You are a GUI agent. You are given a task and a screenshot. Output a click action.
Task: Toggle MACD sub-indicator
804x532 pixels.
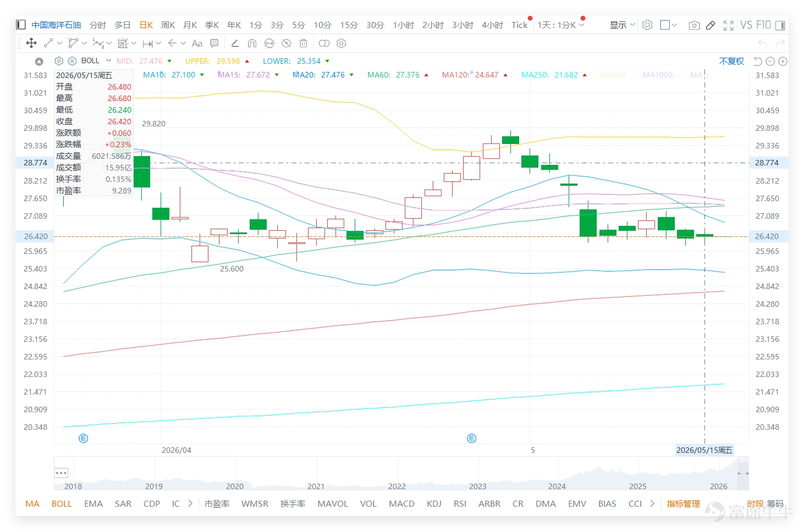click(x=401, y=503)
